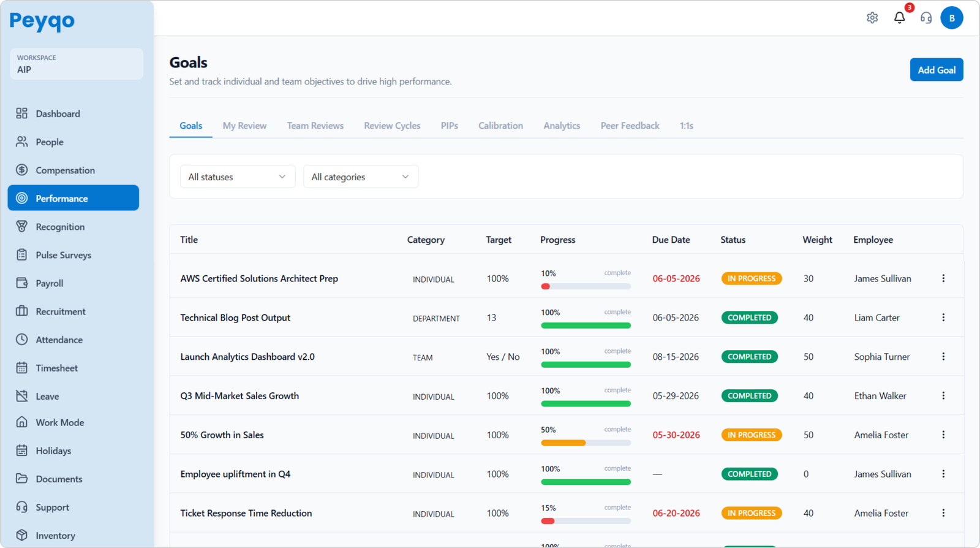980x548 pixels.
Task: Click the Compensation dollar icon
Action: 22,170
